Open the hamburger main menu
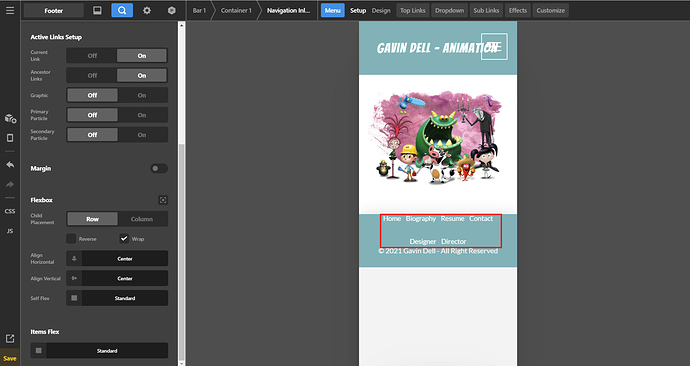 click(x=10, y=10)
